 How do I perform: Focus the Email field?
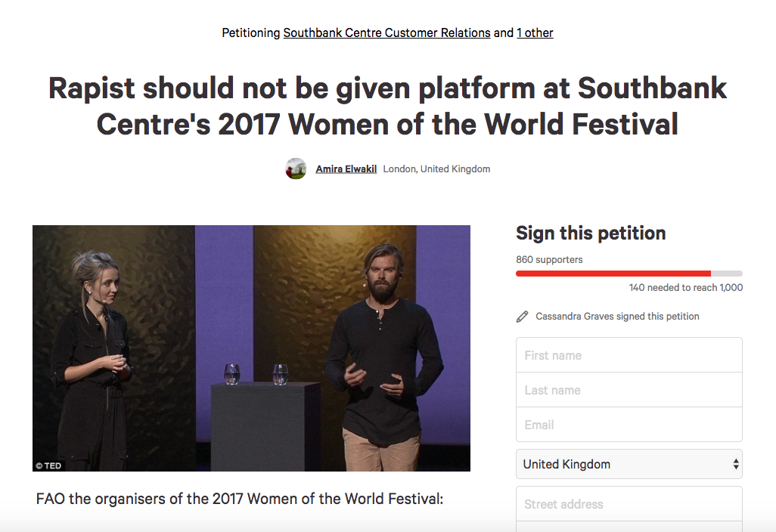pos(629,424)
